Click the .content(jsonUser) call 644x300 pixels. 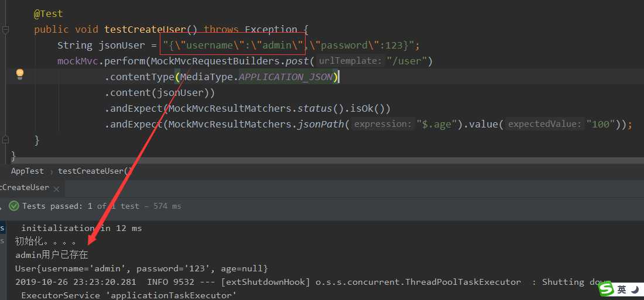pyautogui.click(x=160, y=93)
